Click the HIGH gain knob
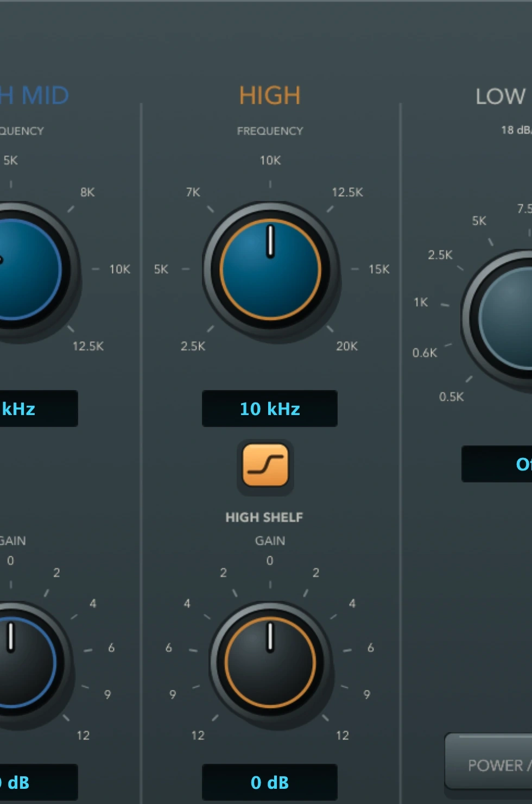Image resolution: width=532 pixels, height=804 pixels. (270, 663)
